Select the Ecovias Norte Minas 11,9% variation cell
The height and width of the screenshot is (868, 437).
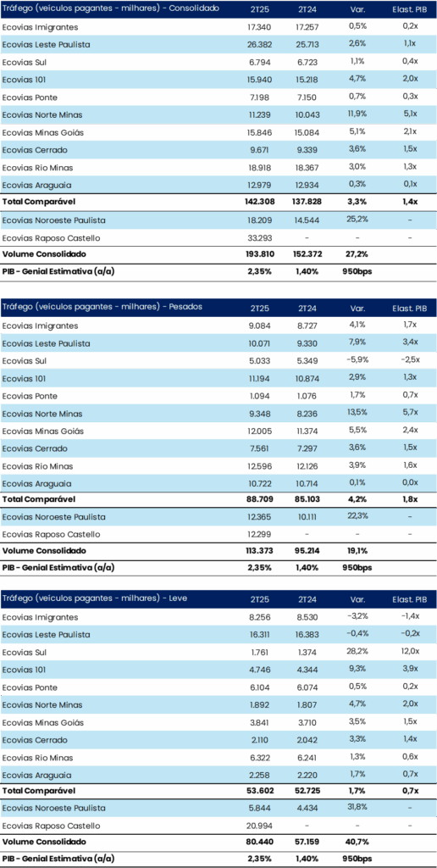[x=357, y=114]
